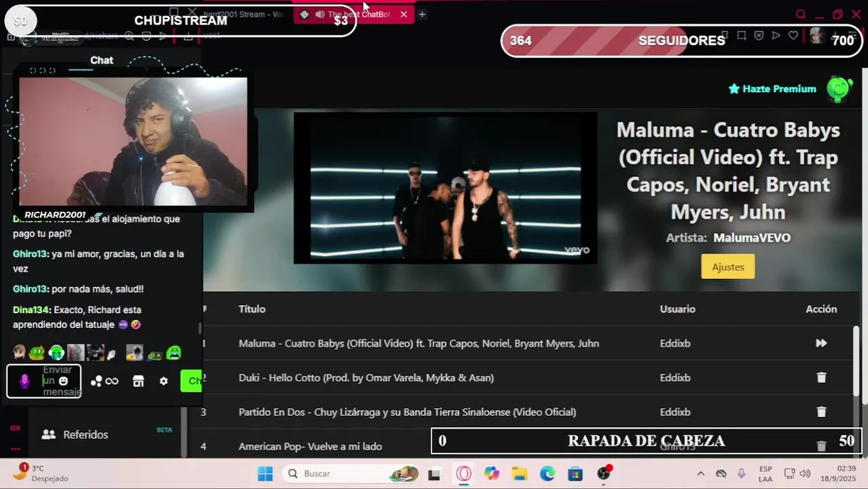Open File Explorer from the taskbar

click(x=520, y=473)
